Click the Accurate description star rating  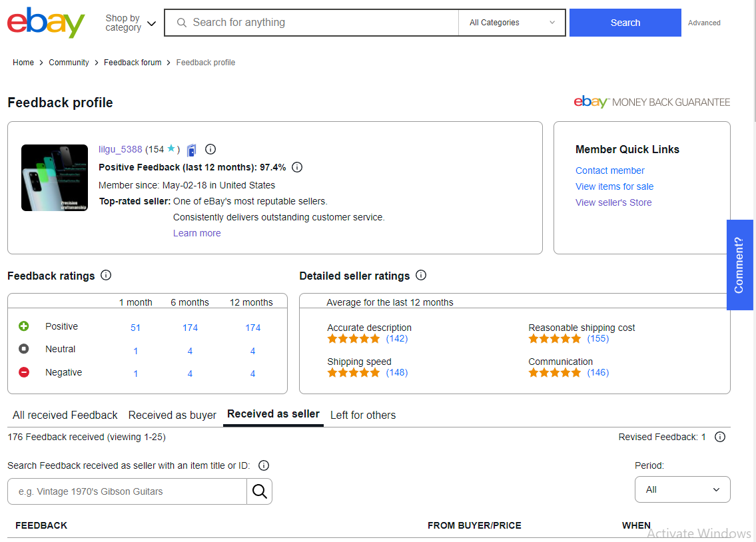[354, 339]
